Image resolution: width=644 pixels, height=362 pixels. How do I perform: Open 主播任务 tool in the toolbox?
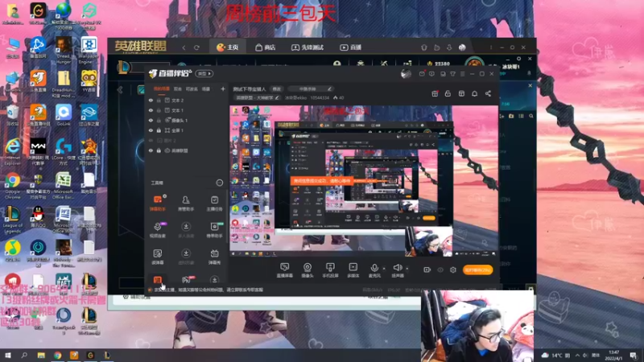coord(214,204)
